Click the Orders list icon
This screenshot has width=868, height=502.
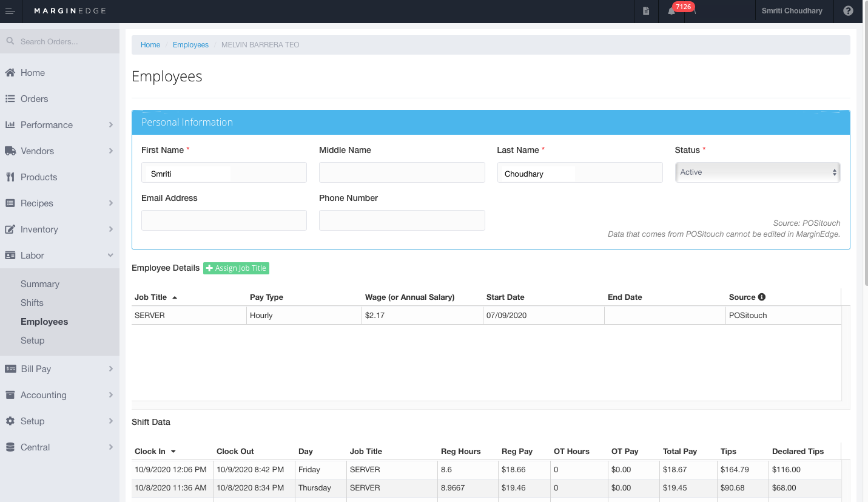[x=10, y=99]
